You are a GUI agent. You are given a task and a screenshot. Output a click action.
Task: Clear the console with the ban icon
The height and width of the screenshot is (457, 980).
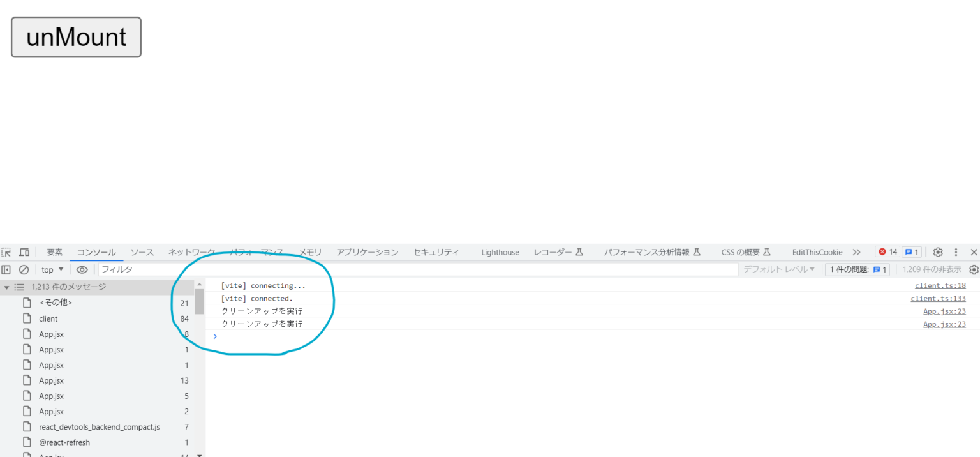[x=24, y=269]
